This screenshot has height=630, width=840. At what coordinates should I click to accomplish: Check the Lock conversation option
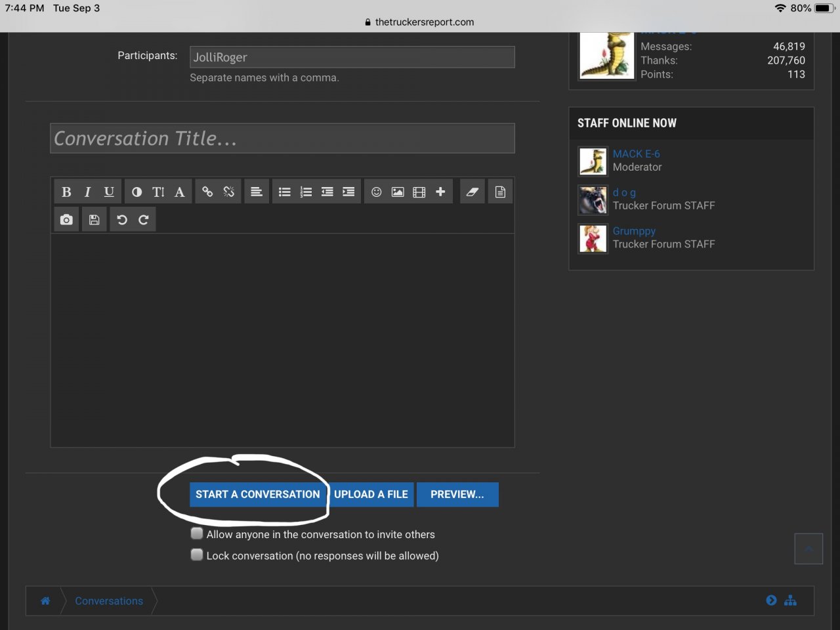coord(197,555)
